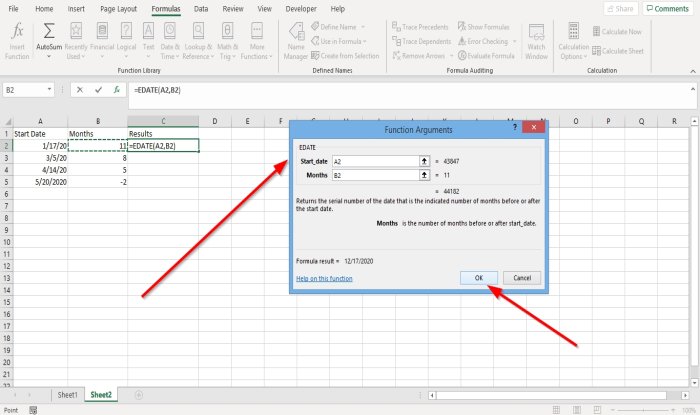Collapse the ribbon with chevron

[x=692, y=71]
